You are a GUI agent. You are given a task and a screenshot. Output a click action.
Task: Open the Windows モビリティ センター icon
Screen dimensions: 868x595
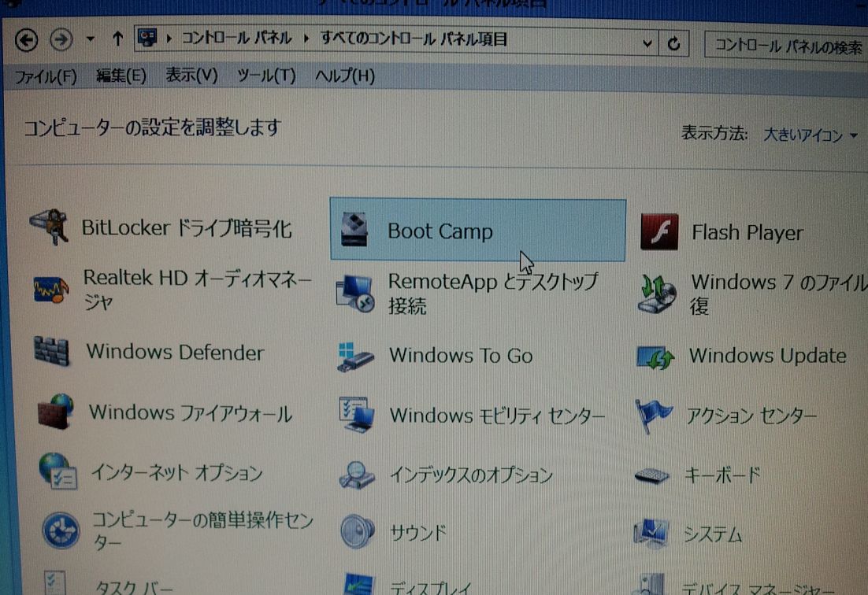pos(357,415)
